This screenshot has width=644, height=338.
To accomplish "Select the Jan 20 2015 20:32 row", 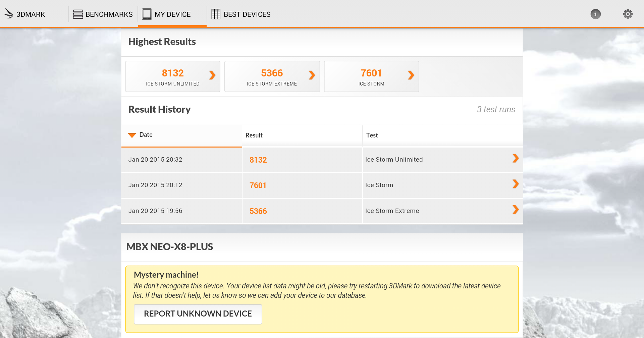I will point(322,160).
